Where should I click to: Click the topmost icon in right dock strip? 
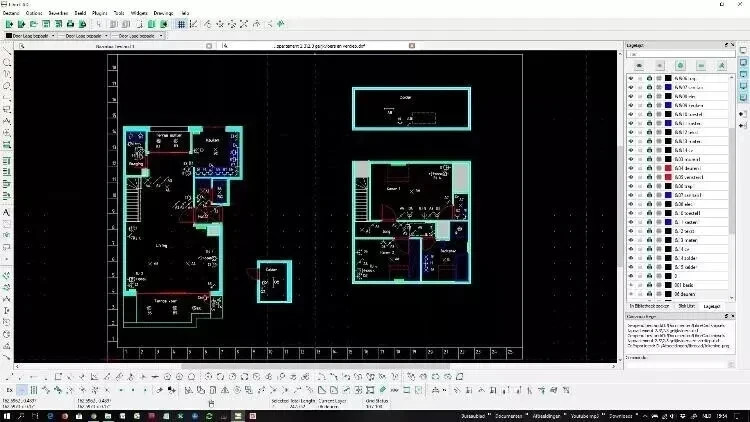(743, 50)
